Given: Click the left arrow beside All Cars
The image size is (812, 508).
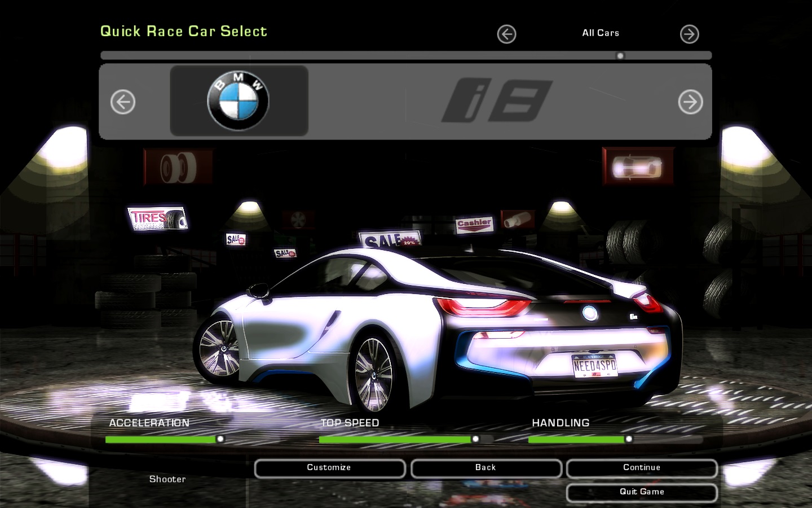Looking at the screenshot, I should point(506,34).
